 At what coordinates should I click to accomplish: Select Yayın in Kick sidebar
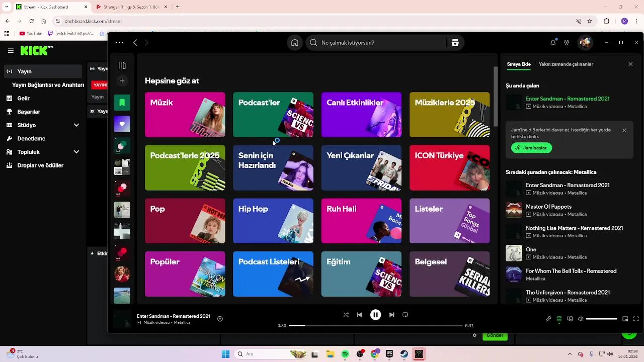[43, 71]
